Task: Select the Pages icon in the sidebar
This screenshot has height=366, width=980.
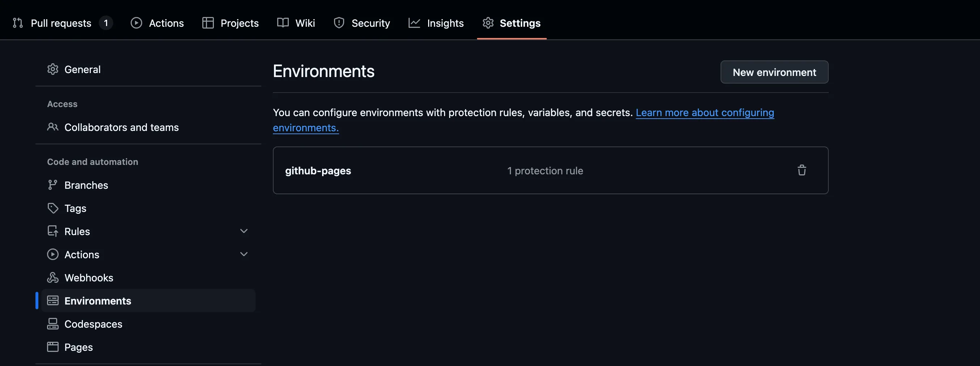Action: 52,346
